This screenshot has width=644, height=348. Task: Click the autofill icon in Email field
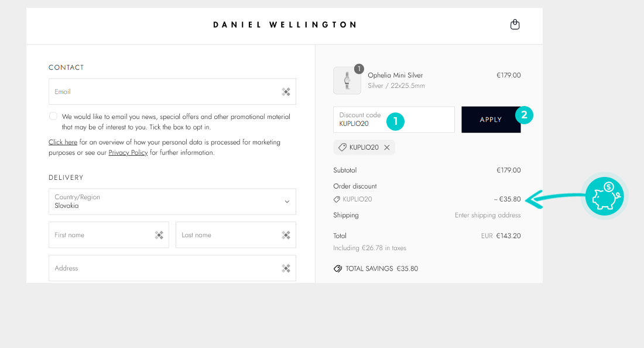pyautogui.click(x=286, y=92)
